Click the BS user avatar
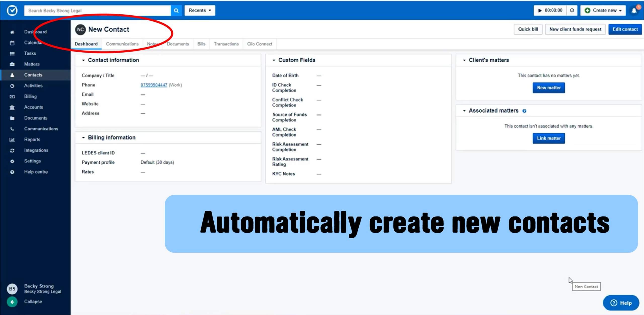644x315 pixels. (x=12, y=289)
